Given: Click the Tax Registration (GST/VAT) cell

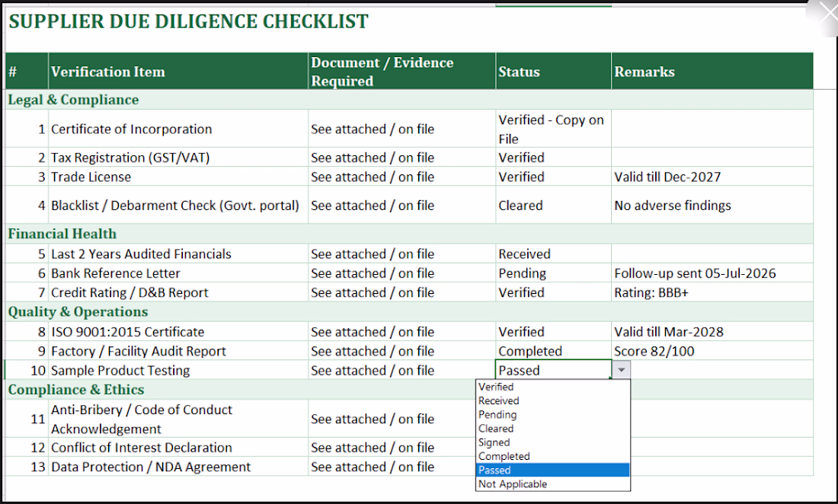Looking at the screenshot, I should (178, 158).
